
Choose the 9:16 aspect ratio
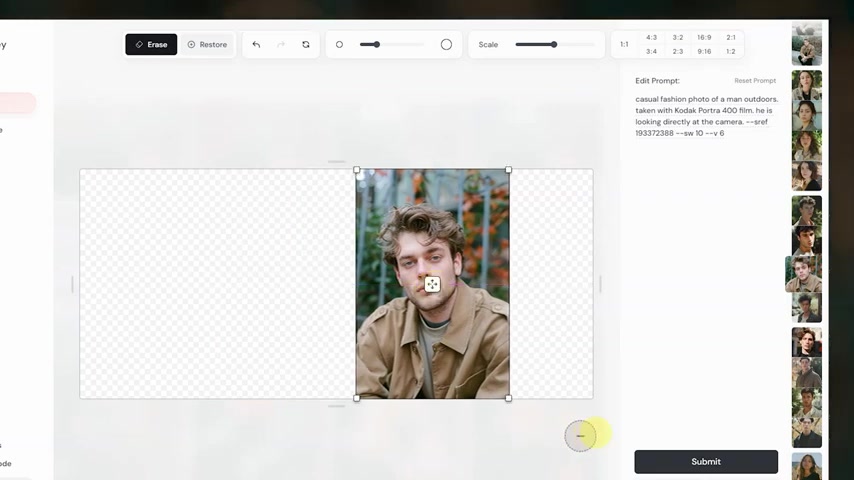(704, 52)
